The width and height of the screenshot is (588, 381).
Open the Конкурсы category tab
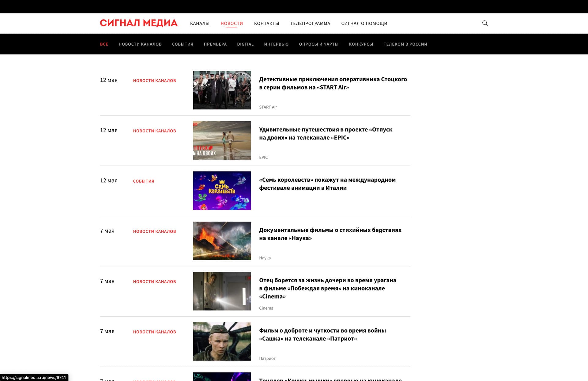[361, 44]
